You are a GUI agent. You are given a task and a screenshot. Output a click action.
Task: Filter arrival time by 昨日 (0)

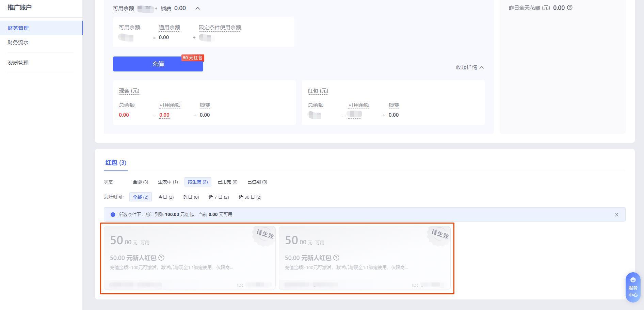coord(191,197)
